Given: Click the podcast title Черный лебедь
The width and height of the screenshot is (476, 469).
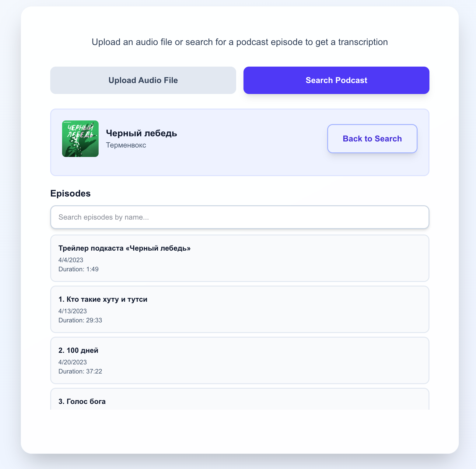Looking at the screenshot, I should pos(142,133).
